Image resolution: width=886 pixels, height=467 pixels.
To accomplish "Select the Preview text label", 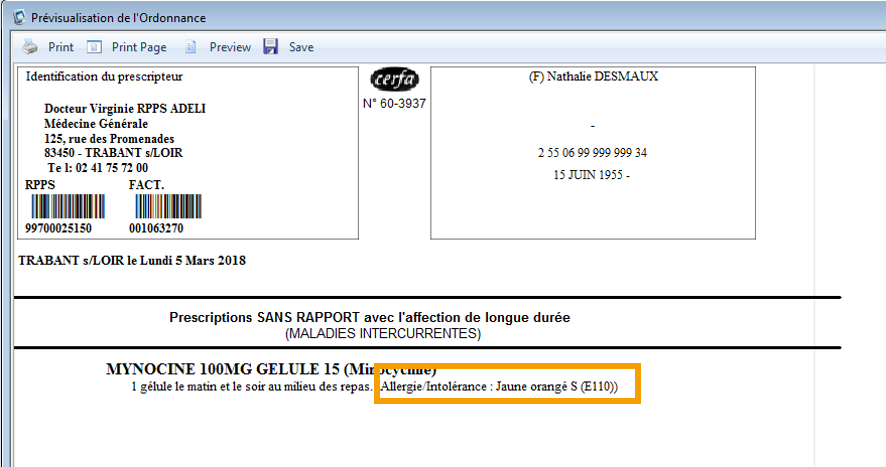I will [x=230, y=47].
